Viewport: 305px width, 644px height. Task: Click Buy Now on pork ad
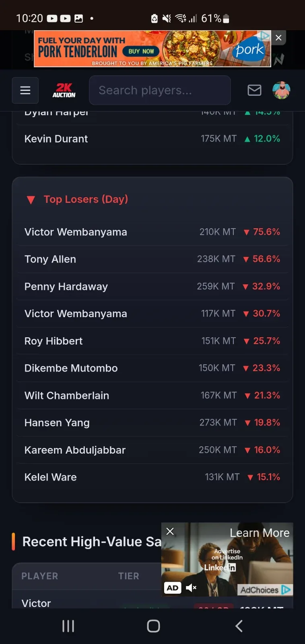point(141,51)
